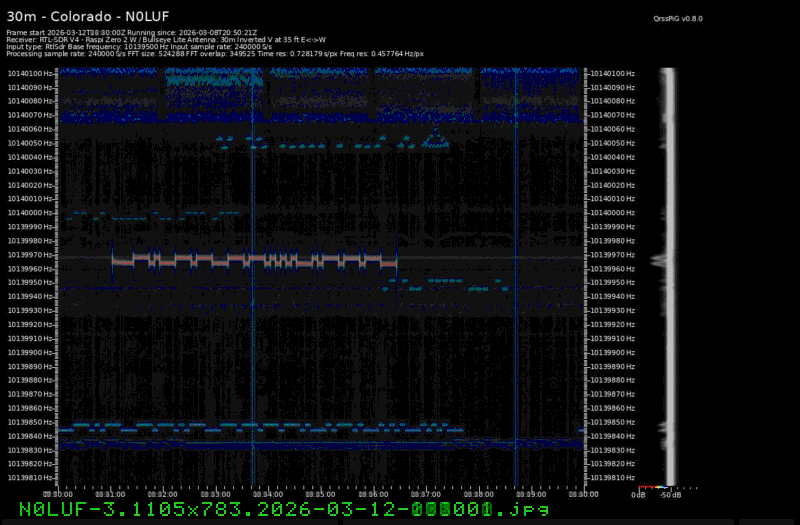Click the 0dB label under the level scale
Image resolution: width=800 pixels, height=525 pixels.
point(638,495)
